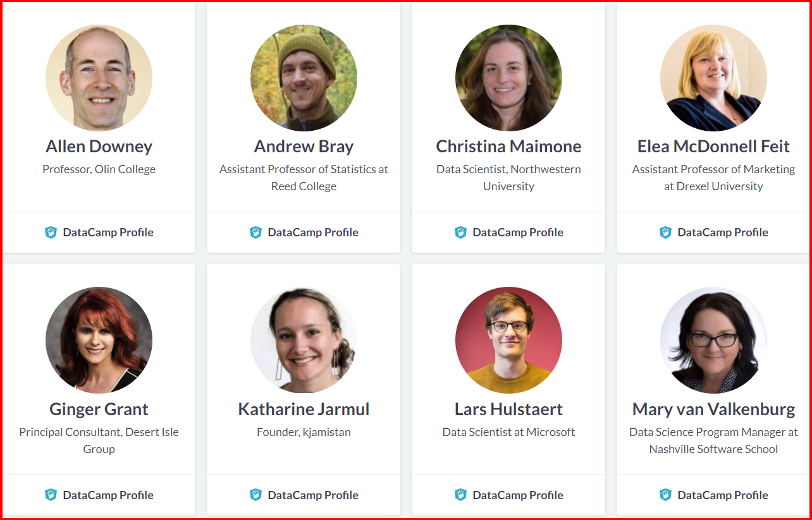
Task: Open Katharine Jarmul's DataCamp Profile link
Action: pos(312,495)
